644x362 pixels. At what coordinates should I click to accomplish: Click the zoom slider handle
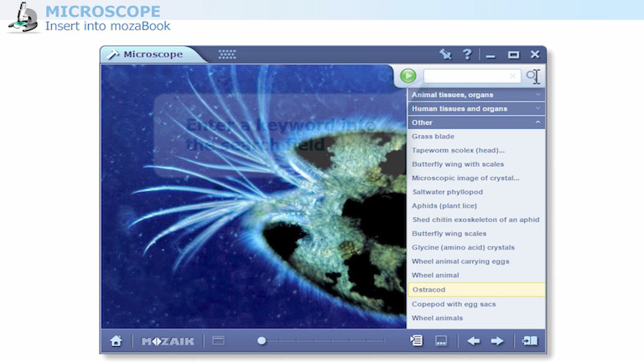coord(262,341)
